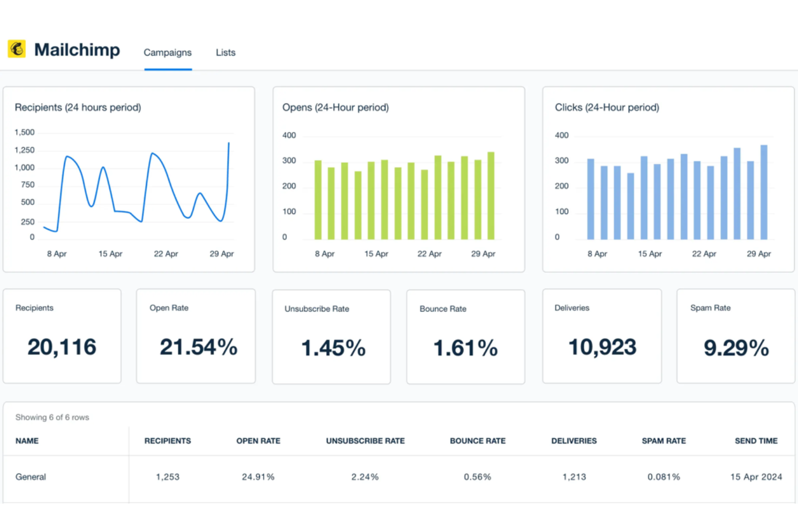Image resolution: width=798 pixels, height=532 pixels.
Task: Sort by the OPEN RATE column header
Action: [258, 441]
